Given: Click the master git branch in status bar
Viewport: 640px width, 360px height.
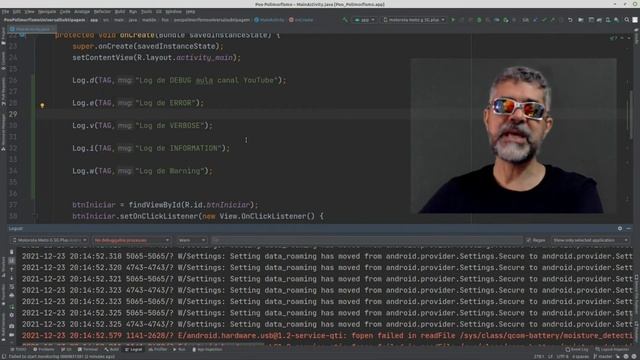Looking at the screenshot, I should pyautogui.click(x=602, y=356).
